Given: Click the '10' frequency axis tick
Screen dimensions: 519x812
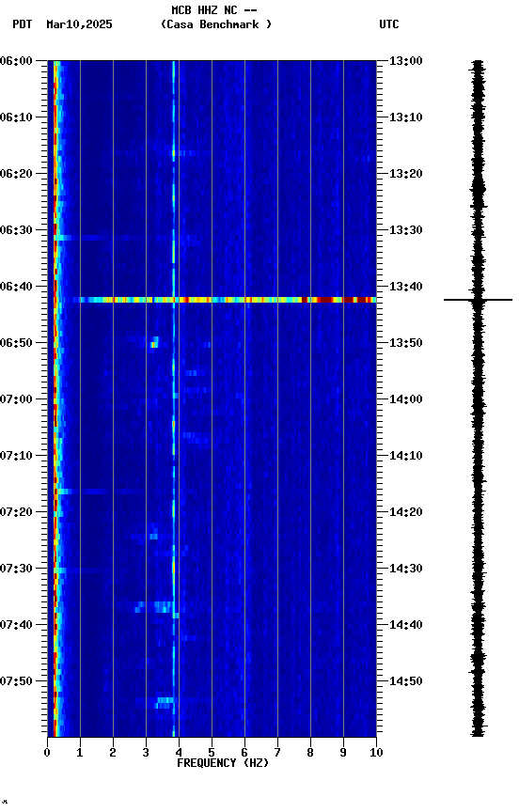Looking at the screenshot, I should 376,753.
